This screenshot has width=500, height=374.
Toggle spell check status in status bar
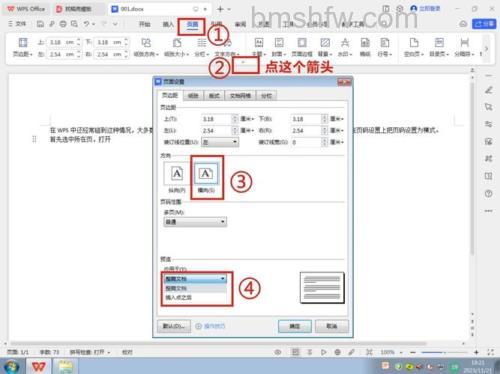coord(89,352)
